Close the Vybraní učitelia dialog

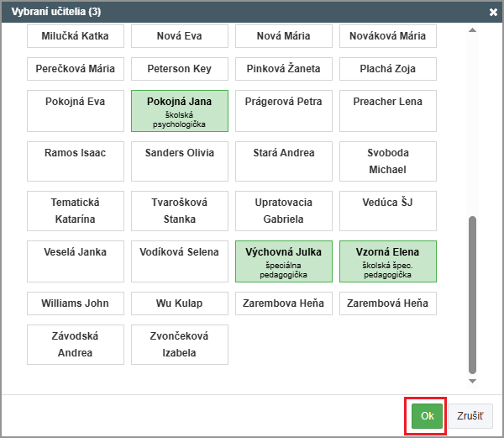click(493, 12)
